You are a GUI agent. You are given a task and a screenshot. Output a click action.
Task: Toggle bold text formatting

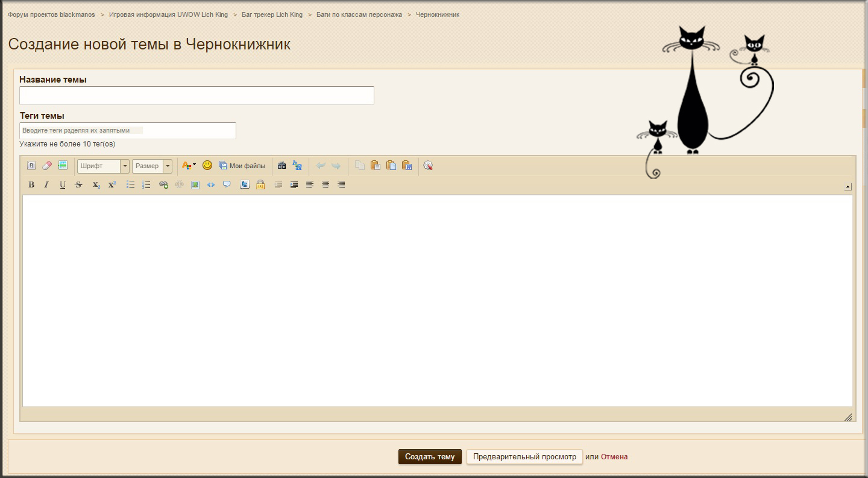(31, 185)
